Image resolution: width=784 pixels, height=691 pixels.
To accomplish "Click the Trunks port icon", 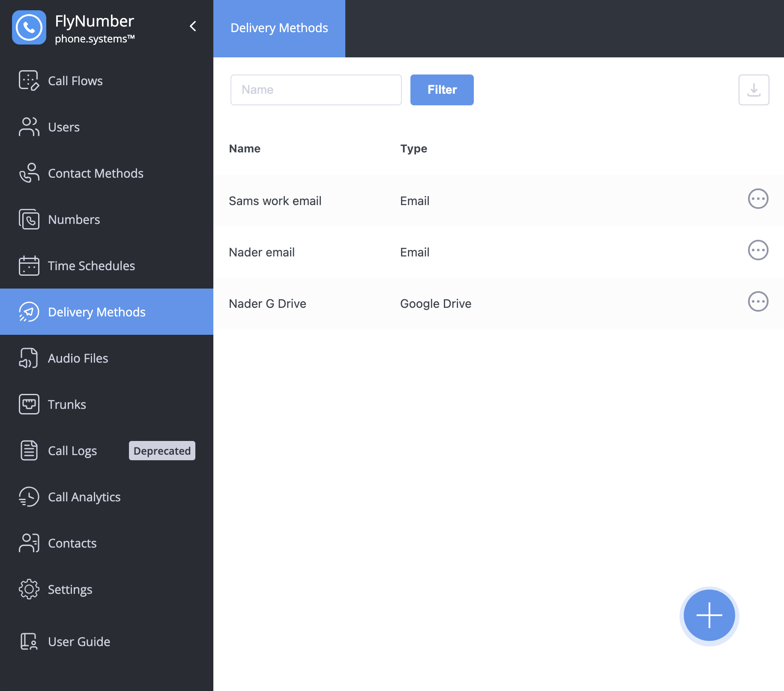I will click(29, 404).
